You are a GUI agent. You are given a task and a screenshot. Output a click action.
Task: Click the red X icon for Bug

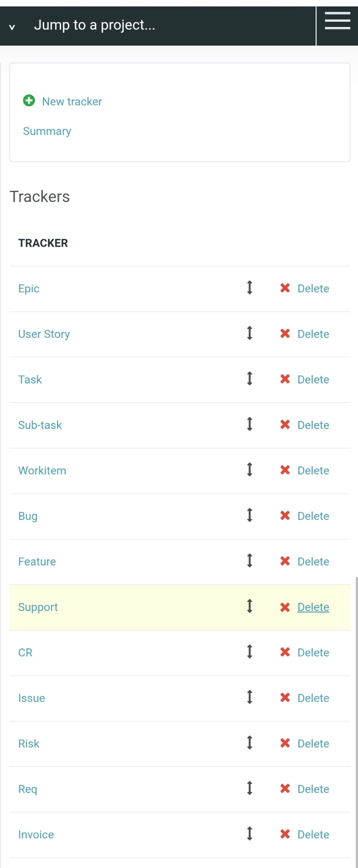pyautogui.click(x=285, y=515)
